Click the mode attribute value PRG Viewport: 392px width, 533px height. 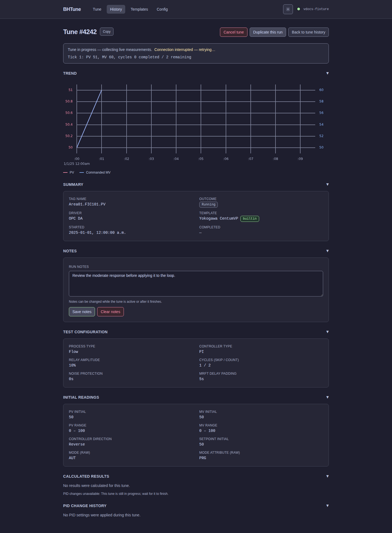click(203, 458)
